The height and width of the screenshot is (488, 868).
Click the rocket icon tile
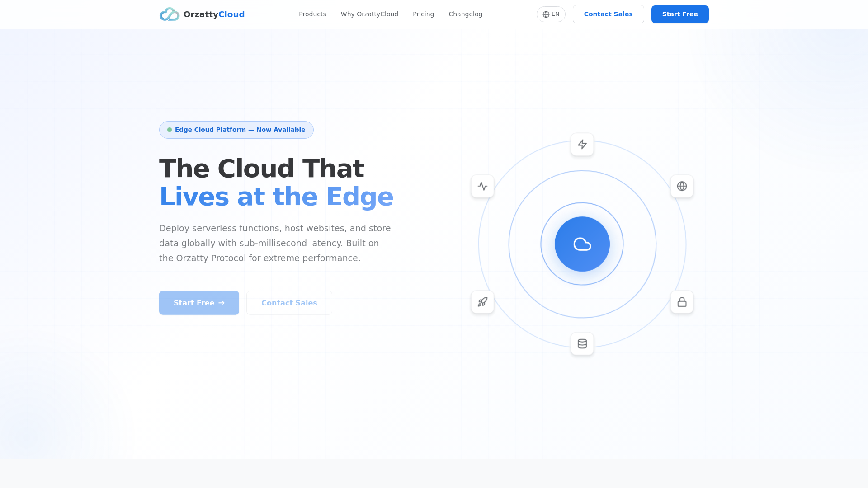point(482,302)
